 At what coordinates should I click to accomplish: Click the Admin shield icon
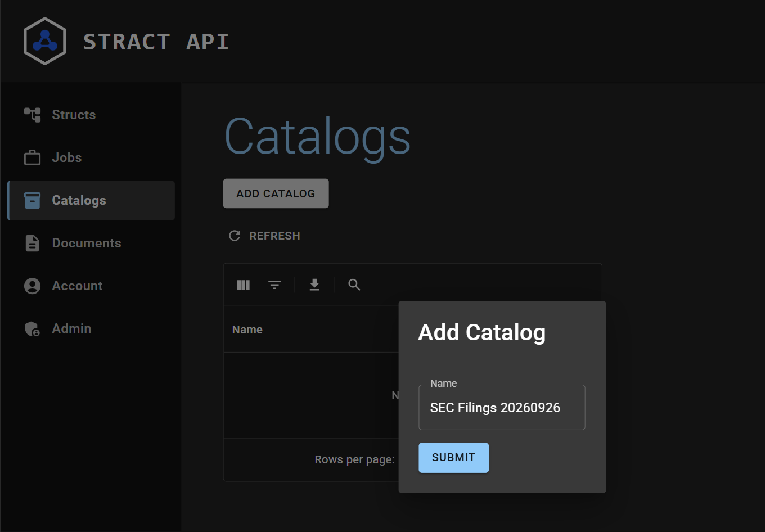coord(33,328)
